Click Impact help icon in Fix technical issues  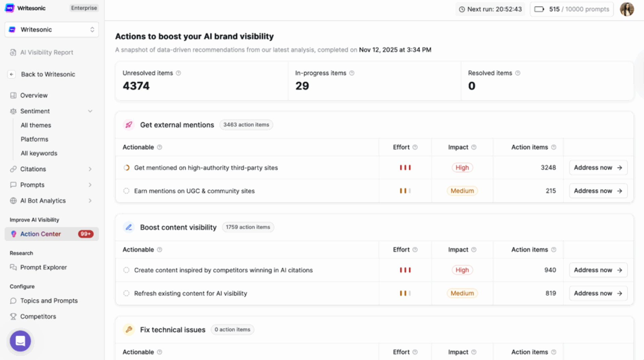(474, 352)
